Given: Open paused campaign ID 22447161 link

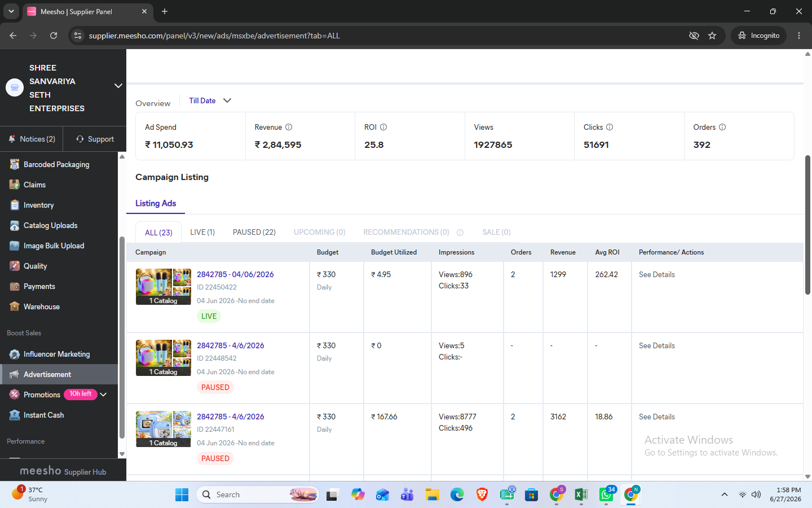Looking at the screenshot, I should tap(230, 417).
